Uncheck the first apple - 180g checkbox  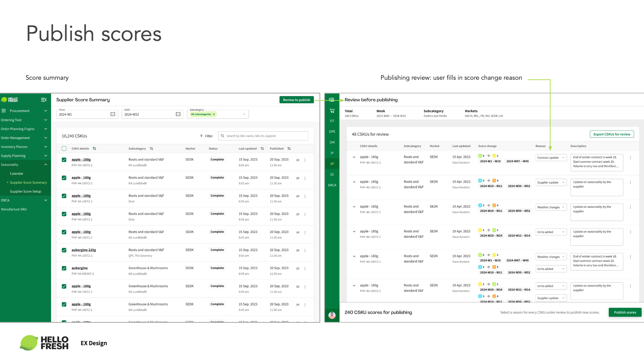click(64, 160)
